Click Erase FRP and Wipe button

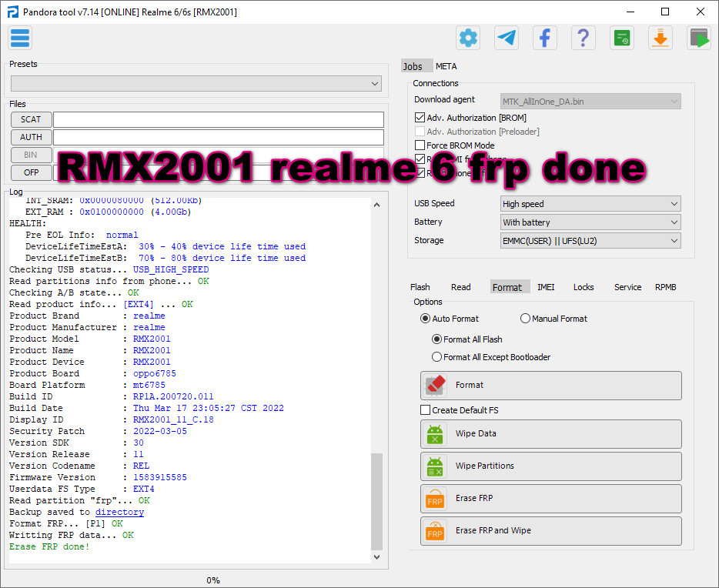(x=550, y=531)
